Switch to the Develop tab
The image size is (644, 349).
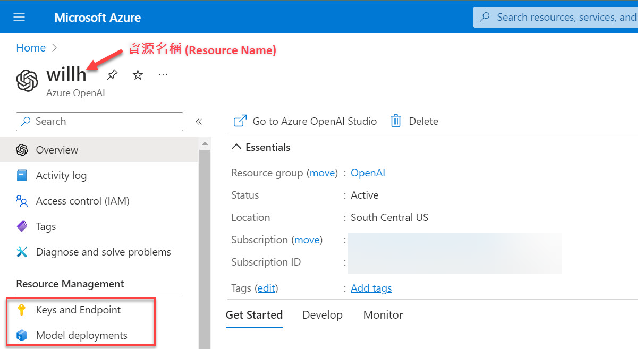323,315
